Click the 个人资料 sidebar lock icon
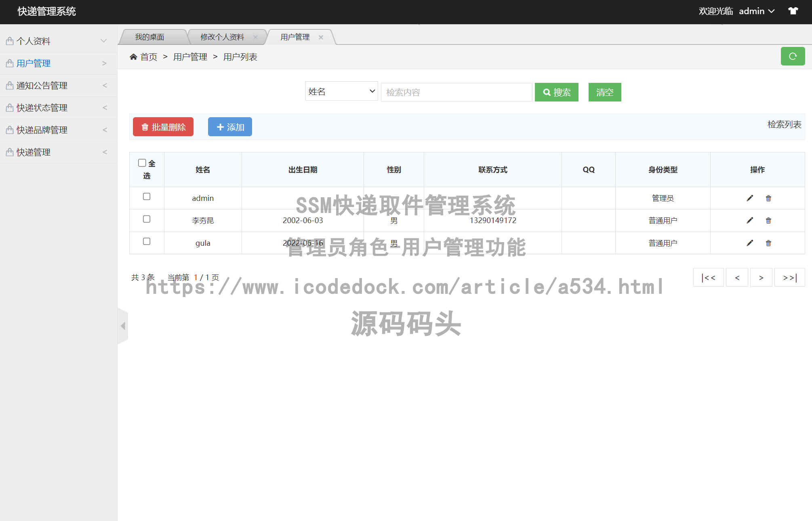Image resolution: width=812 pixels, height=521 pixels. (9, 41)
